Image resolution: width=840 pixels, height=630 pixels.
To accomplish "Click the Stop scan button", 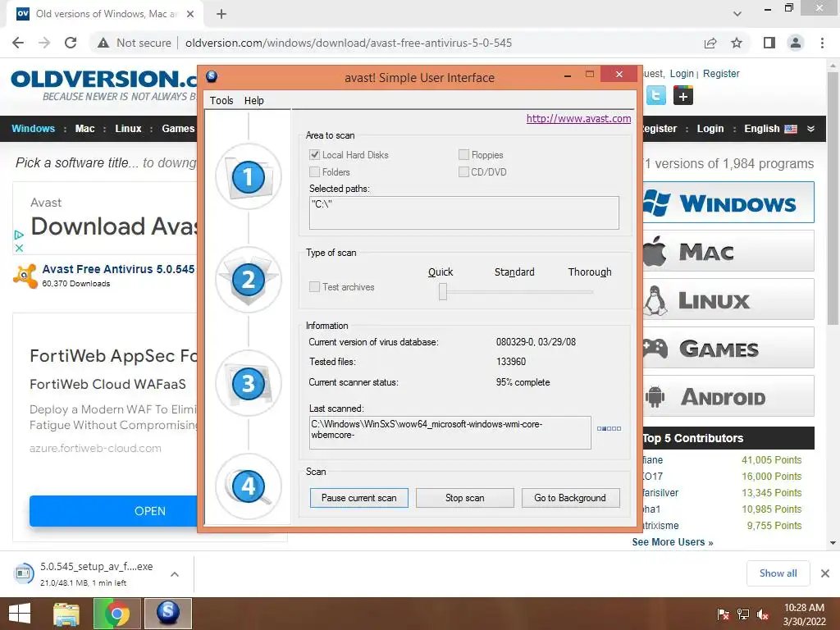I will (x=464, y=498).
